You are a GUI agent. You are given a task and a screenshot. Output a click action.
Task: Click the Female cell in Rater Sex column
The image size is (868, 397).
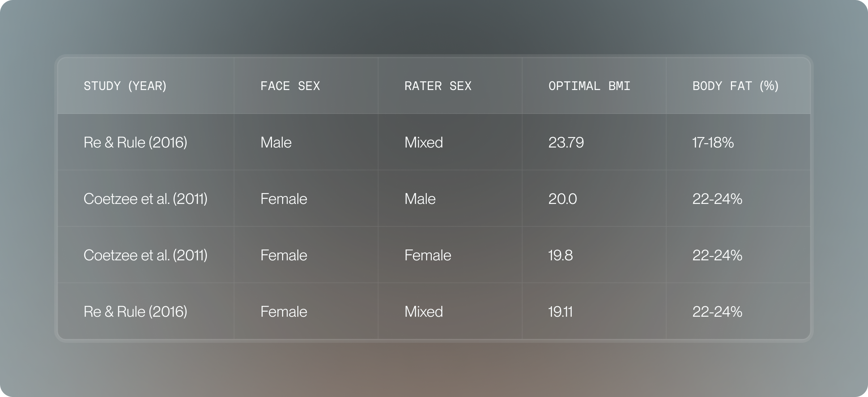coord(427,255)
